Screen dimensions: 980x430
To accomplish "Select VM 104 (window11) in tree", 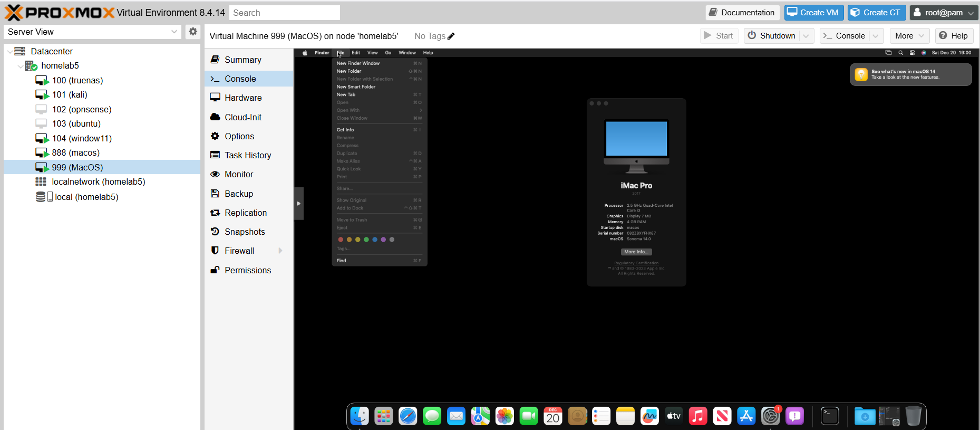I will (102, 138).
